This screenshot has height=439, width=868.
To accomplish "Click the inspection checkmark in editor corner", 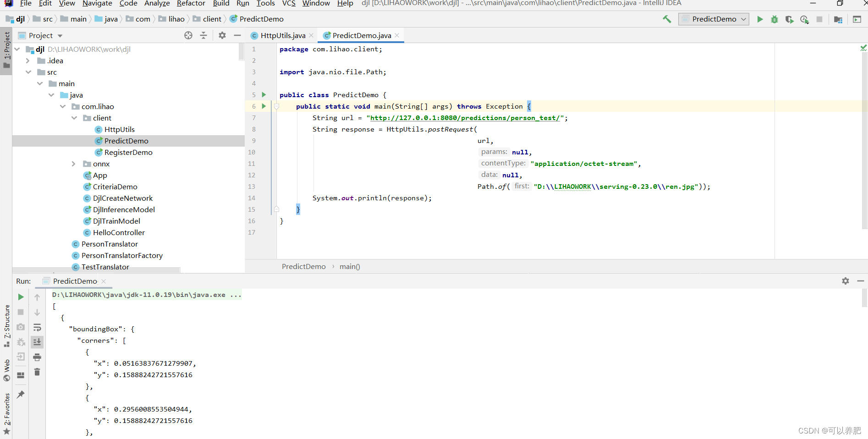I will point(863,48).
